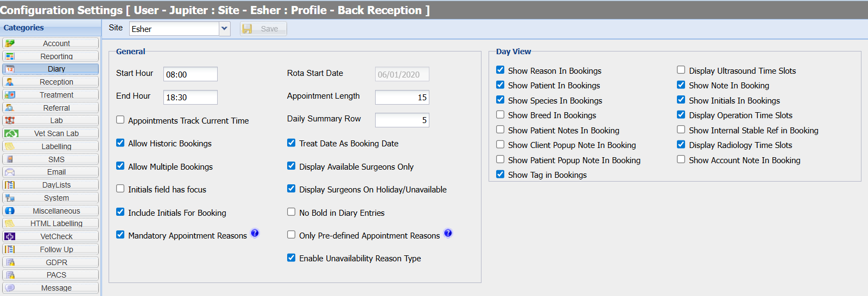Expand the Site dropdown arrow
This screenshot has width=868, height=296.
224,29
